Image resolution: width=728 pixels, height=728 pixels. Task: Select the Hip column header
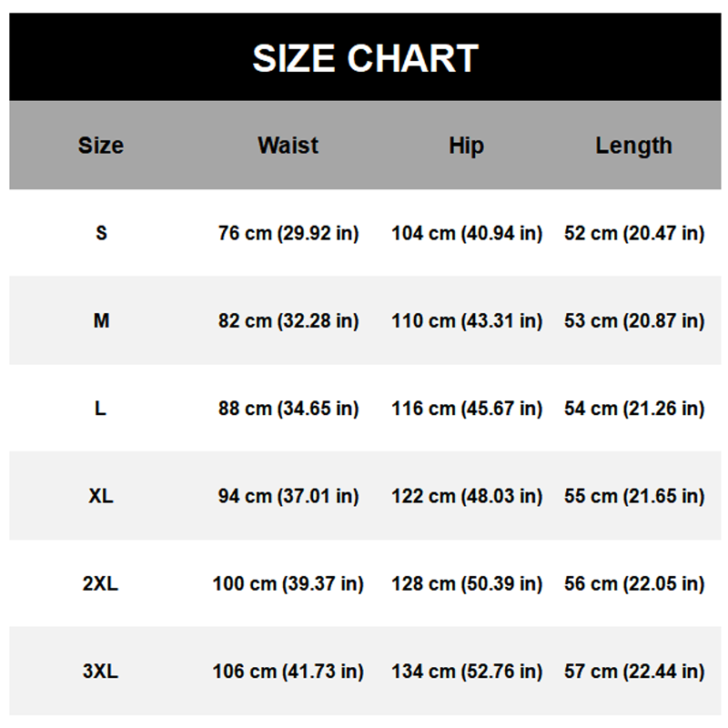click(466, 146)
